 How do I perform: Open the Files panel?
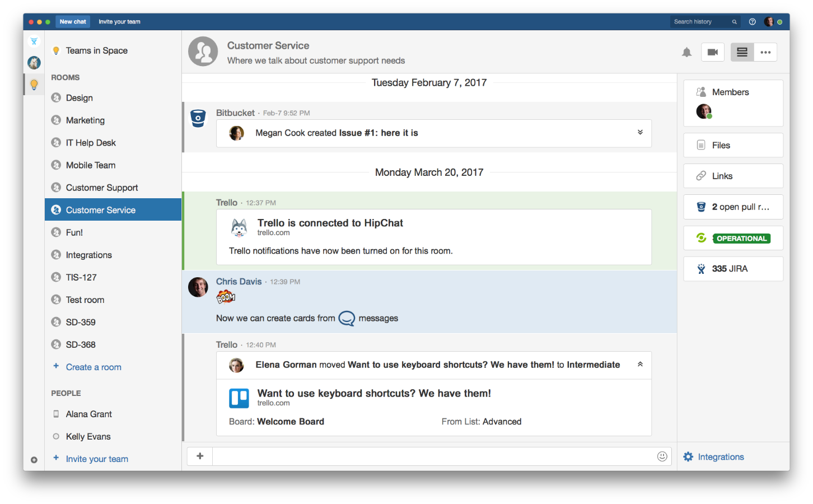tap(732, 146)
